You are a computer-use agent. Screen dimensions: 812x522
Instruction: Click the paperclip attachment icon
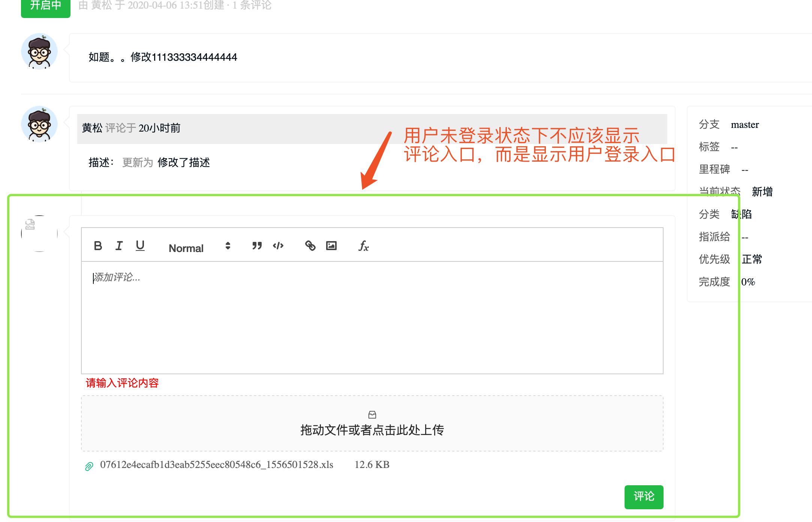[x=89, y=466]
